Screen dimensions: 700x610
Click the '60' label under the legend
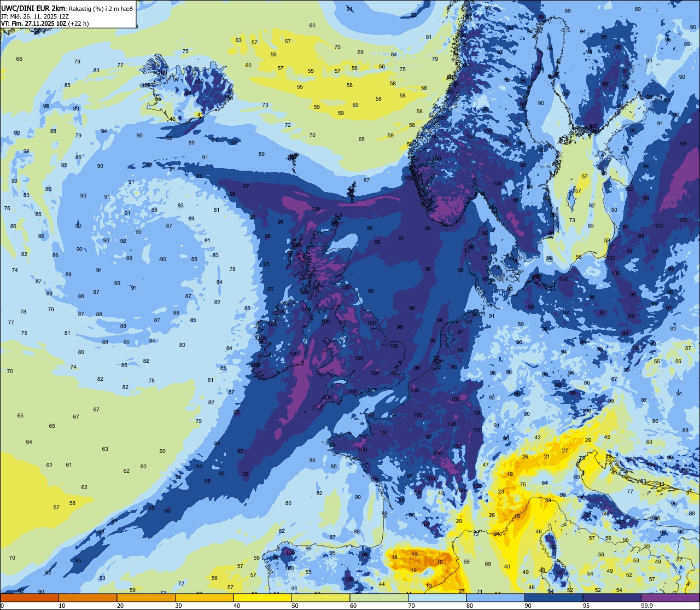point(353,606)
